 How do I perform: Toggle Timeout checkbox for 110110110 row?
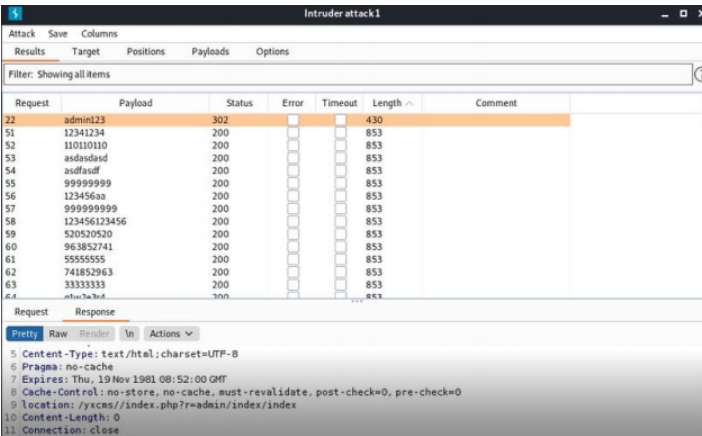click(340, 145)
